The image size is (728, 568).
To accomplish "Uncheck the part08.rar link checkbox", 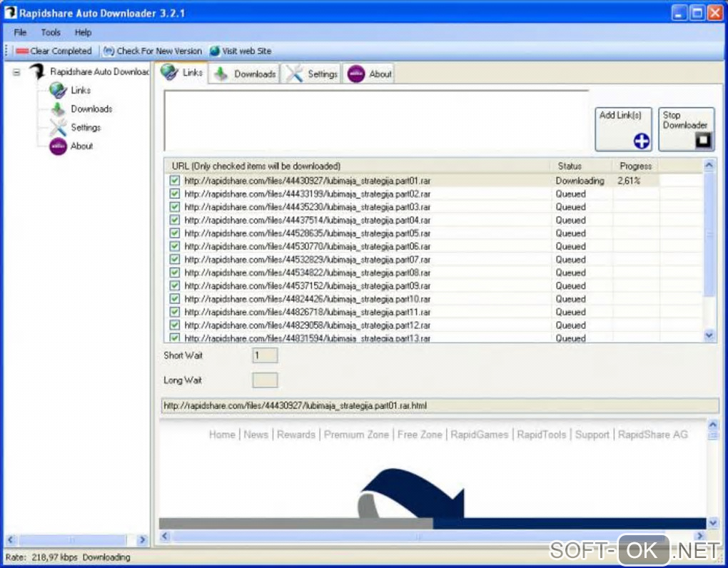I will pos(175,273).
